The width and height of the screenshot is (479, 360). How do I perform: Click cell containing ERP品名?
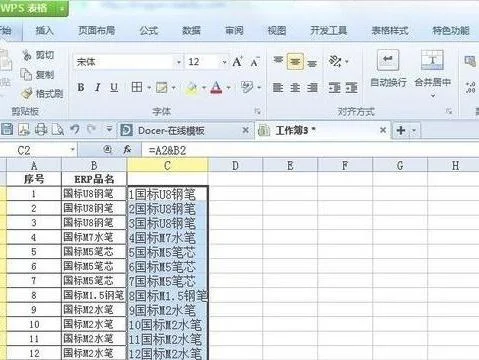coord(94,179)
